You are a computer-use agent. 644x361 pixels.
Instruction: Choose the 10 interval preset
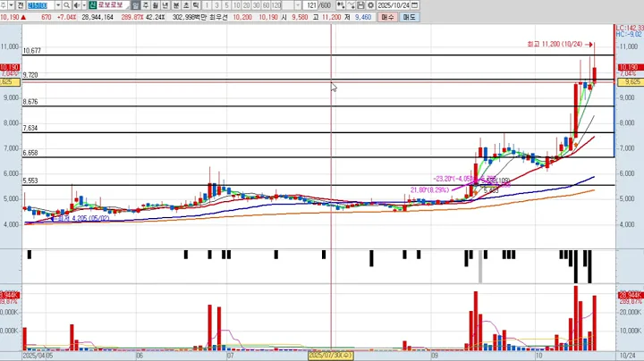[236, 5]
